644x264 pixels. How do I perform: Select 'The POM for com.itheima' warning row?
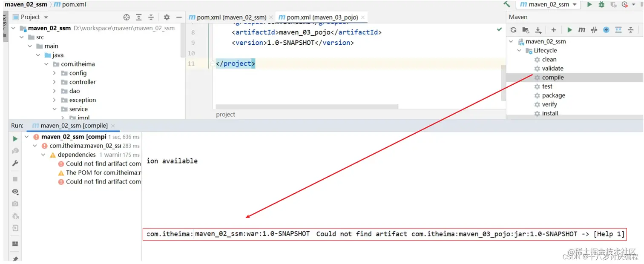click(x=99, y=172)
